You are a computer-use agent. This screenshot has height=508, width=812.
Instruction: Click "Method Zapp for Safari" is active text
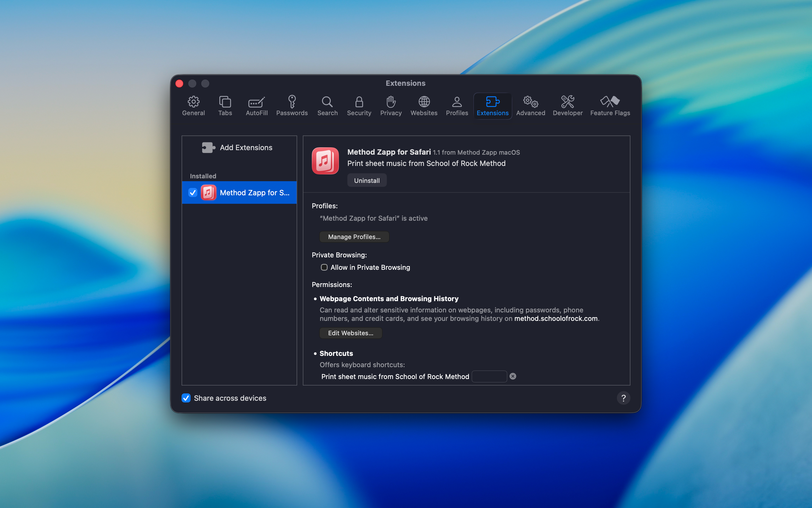374,218
